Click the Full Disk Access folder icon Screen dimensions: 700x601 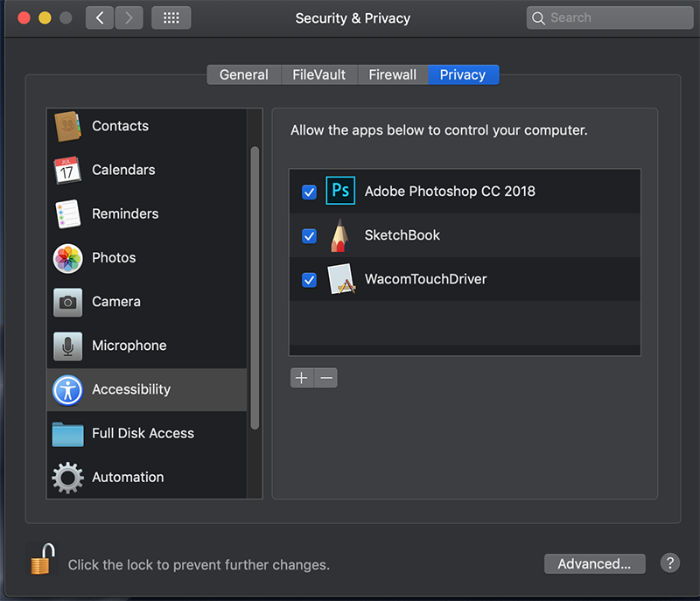coord(68,434)
